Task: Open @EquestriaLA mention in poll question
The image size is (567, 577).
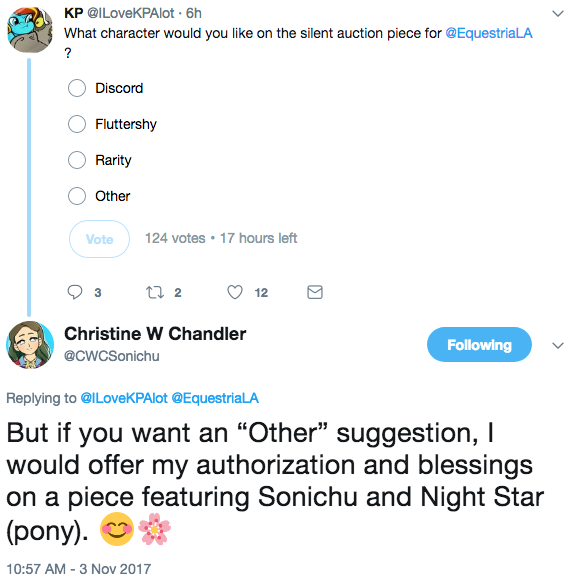Action: click(489, 33)
